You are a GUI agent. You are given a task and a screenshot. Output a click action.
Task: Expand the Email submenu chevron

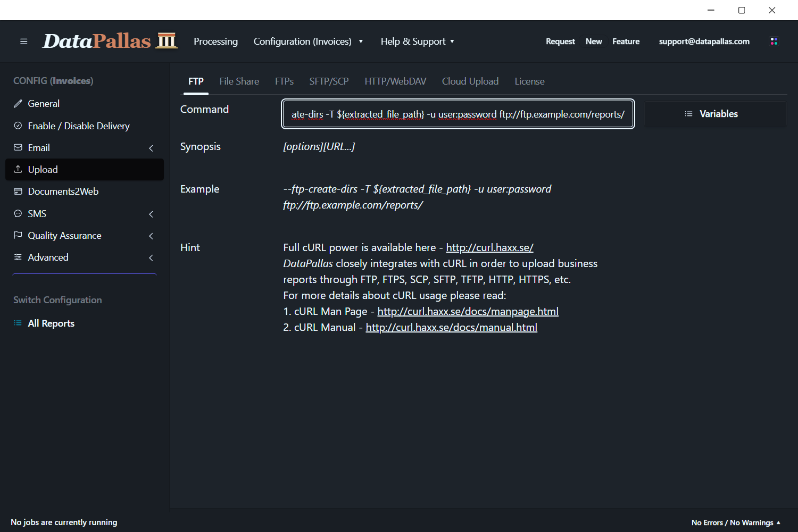(x=151, y=148)
